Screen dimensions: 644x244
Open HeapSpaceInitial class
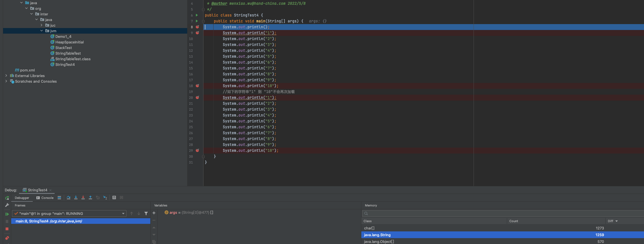tap(69, 42)
